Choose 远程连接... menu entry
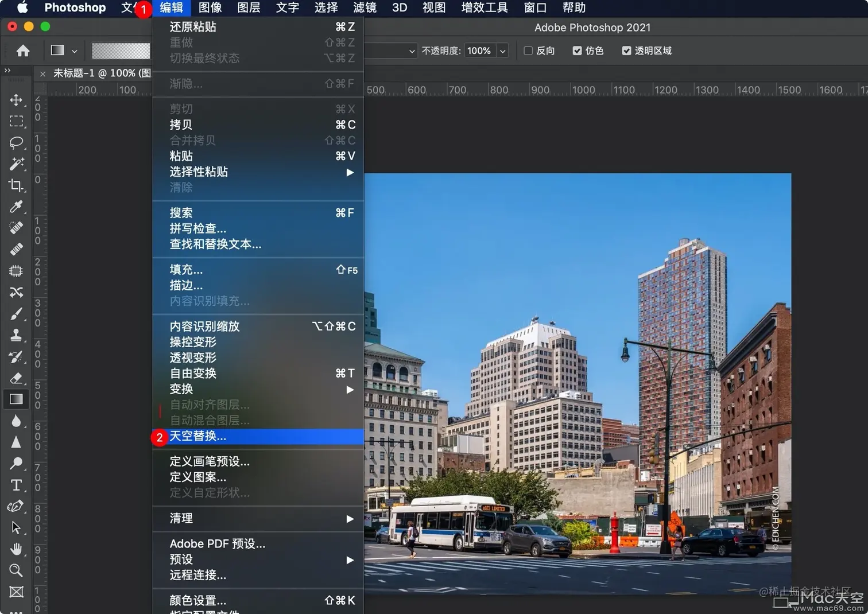The image size is (868, 614). [x=258, y=575]
